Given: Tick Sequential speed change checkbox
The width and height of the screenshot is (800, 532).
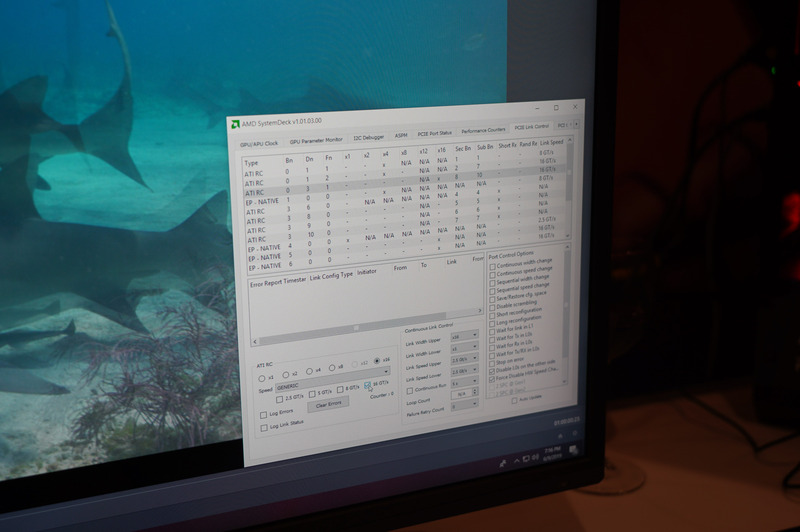Looking at the screenshot, I should [492, 291].
